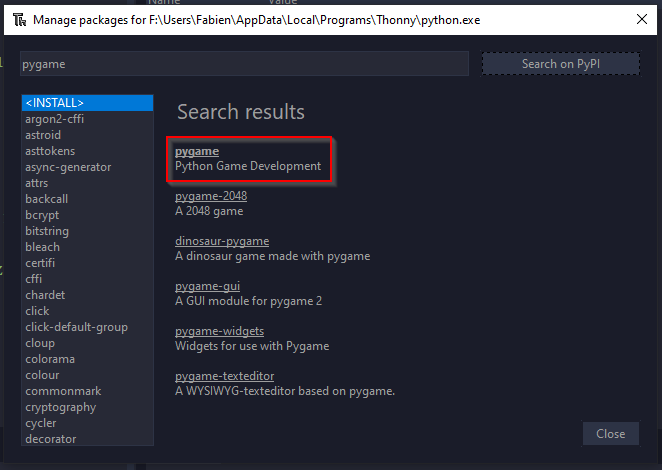Viewport: 662px width, 470px height.
Task: Click 'A dinosaur game made with pygame' text
Action: pos(272,256)
